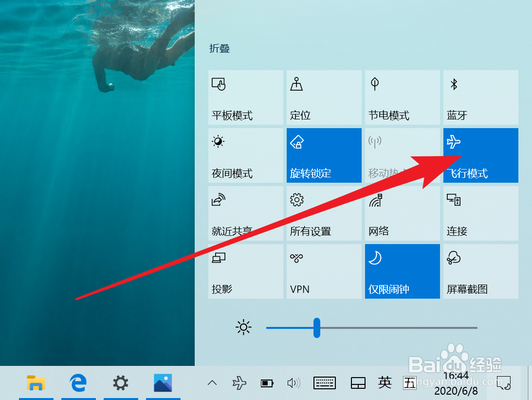532x400 pixels.
Task: Adjust the screen brightness slider
Action: pyautogui.click(x=317, y=327)
